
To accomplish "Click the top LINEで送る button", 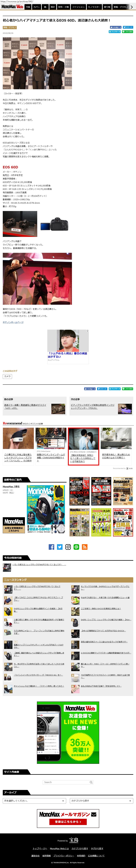I will (x=128, y=32).
